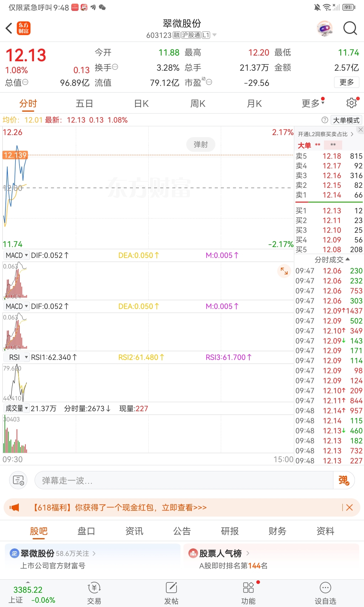Screen dimensions: 364x607
Task: Select the 卖1 12.14 order row
Action: pyautogui.click(x=329, y=195)
